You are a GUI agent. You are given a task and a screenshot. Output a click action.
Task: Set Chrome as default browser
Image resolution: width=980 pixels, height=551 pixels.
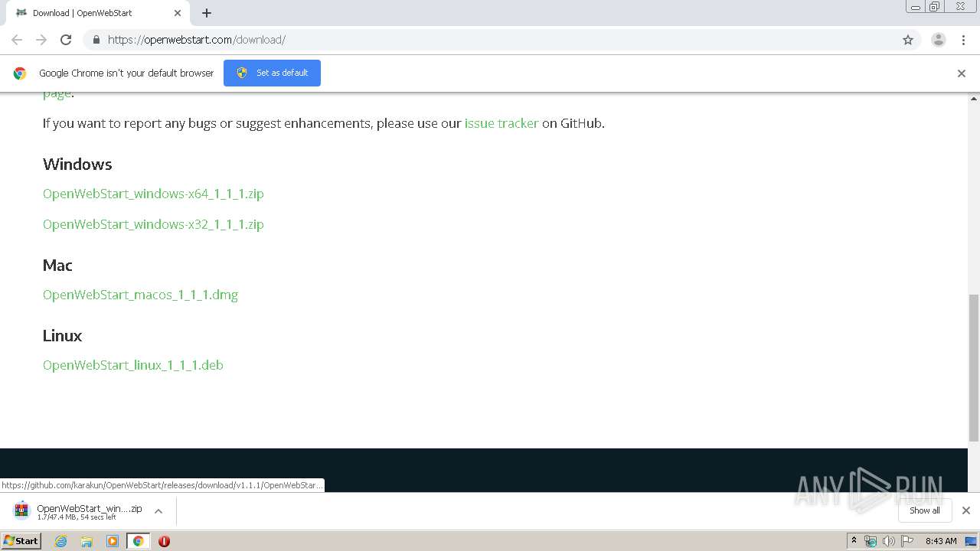pos(272,73)
